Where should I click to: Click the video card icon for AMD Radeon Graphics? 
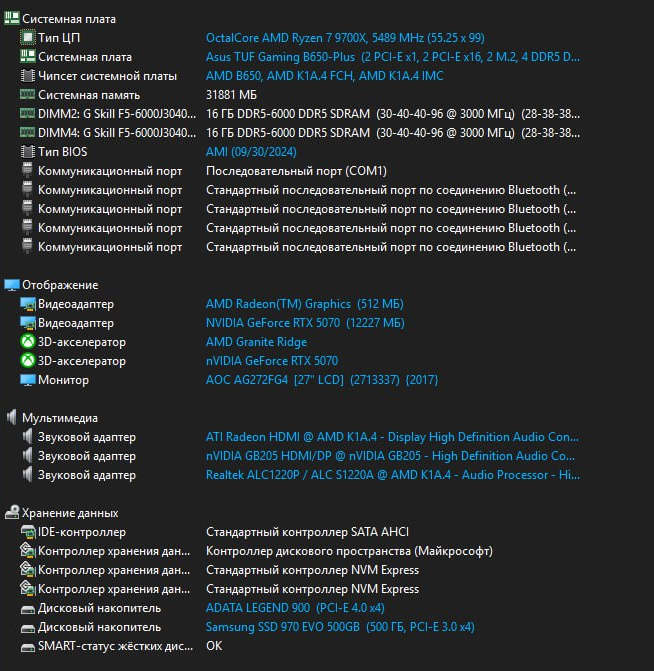(x=28, y=304)
